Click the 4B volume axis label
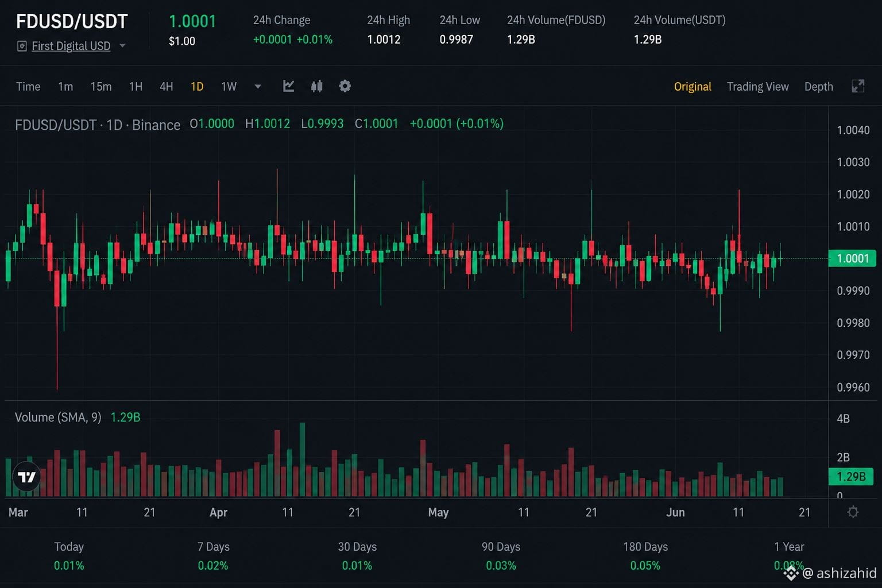The height and width of the screenshot is (588, 882). point(843,419)
